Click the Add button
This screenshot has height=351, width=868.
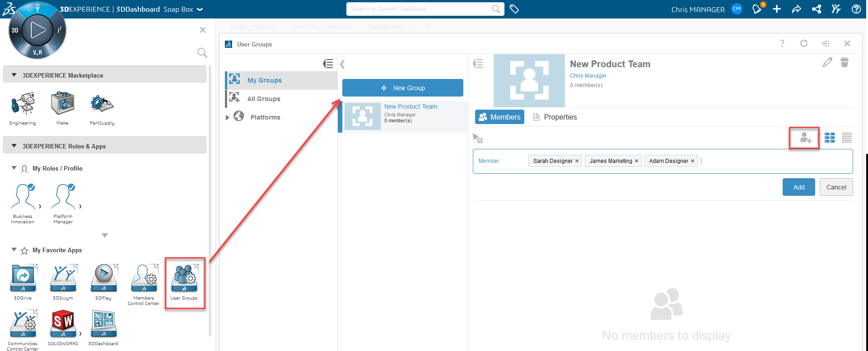(798, 187)
